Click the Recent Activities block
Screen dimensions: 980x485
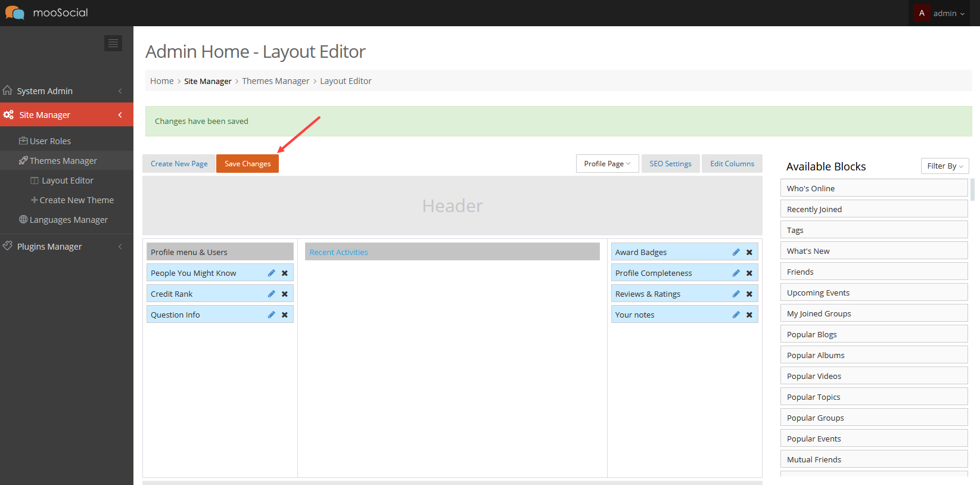452,252
